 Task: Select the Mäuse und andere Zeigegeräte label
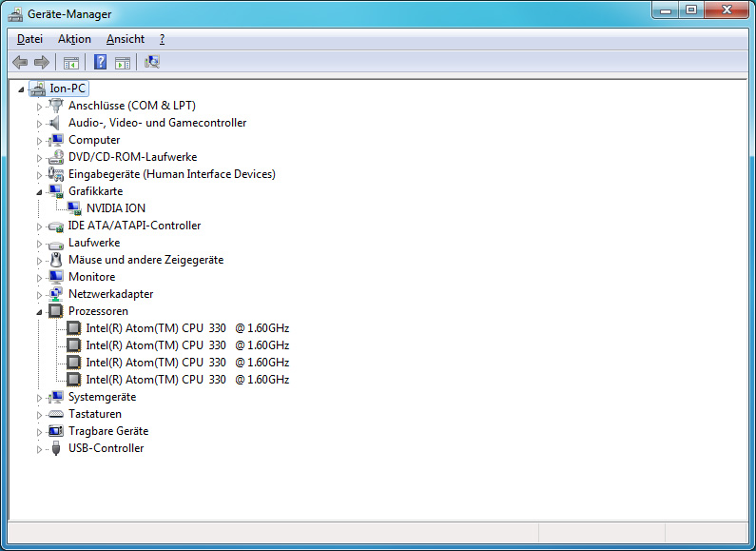click(146, 260)
